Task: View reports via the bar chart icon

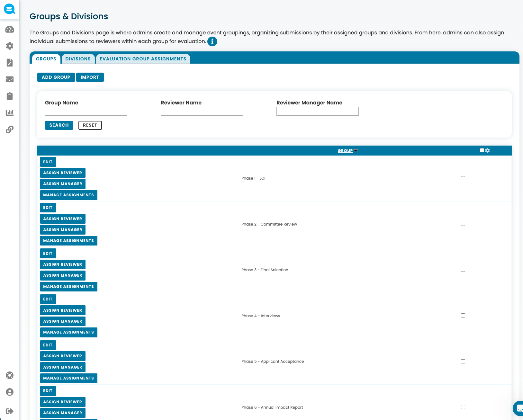Action: 10,113
